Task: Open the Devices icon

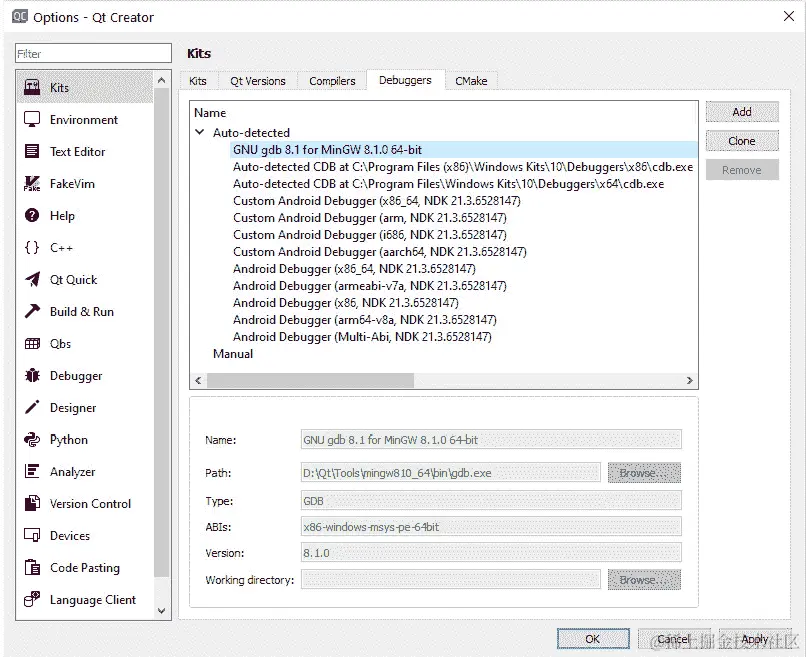Action: pos(32,535)
